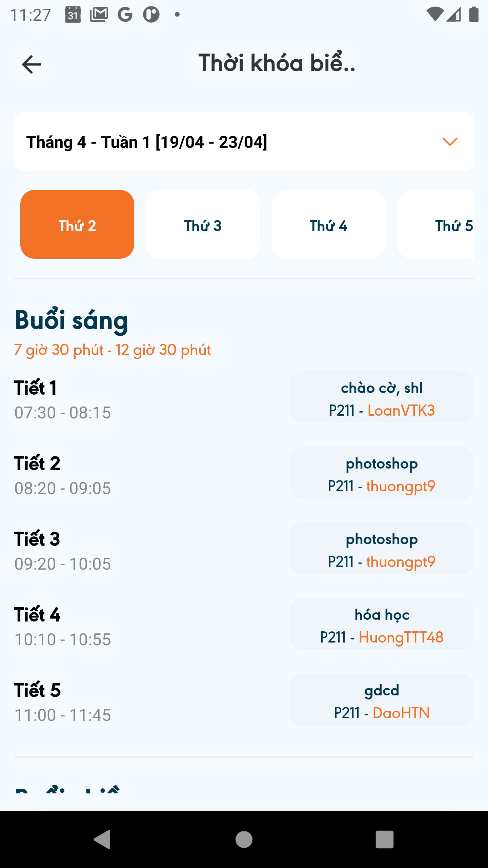Tap the Android back navigation triangle

(102, 839)
